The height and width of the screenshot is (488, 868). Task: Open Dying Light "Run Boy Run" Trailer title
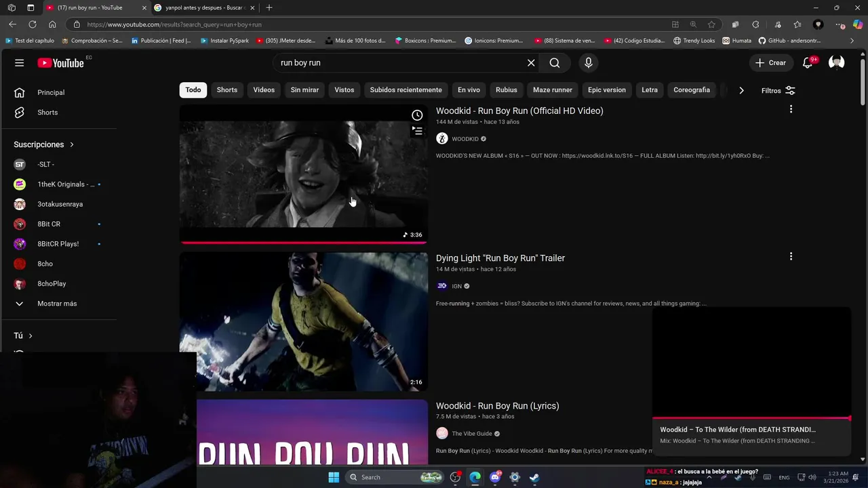pyautogui.click(x=500, y=258)
